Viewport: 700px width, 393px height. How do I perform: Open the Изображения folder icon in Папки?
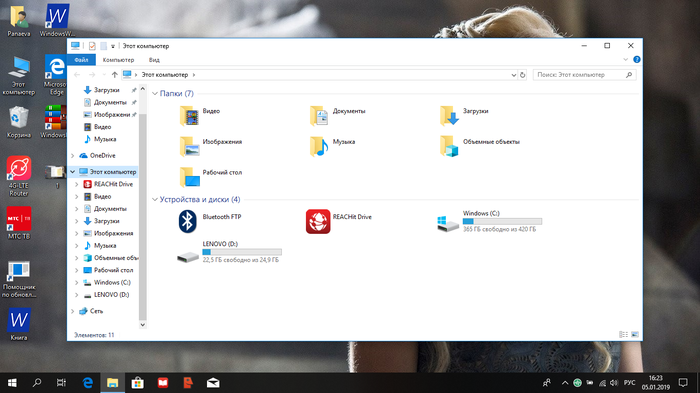[189, 146]
